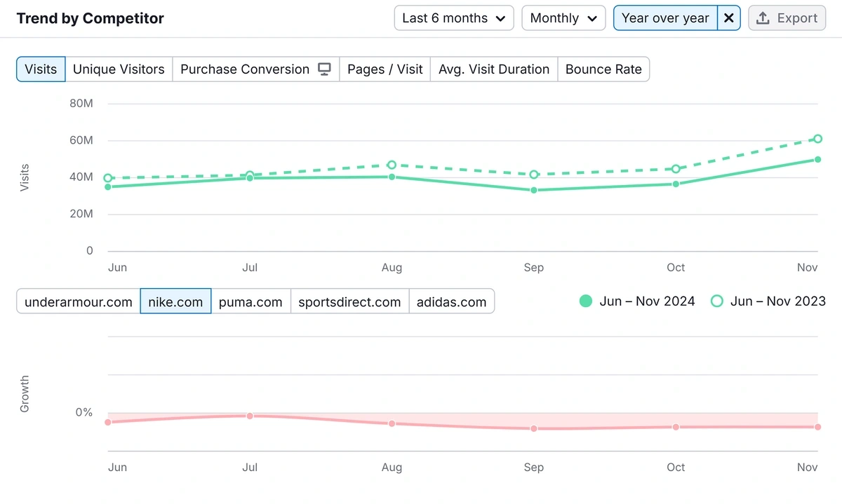The width and height of the screenshot is (842, 504).
Task: Click the Jun 2023 visits data point
Action: pyautogui.click(x=108, y=178)
